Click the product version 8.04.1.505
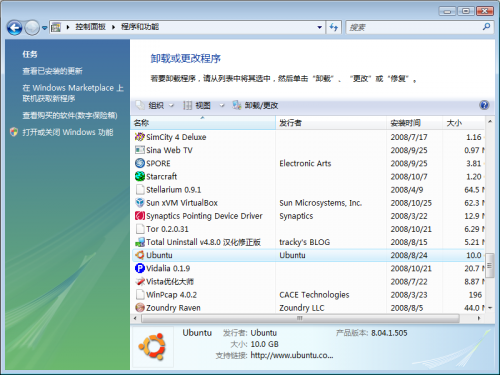The height and width of the screenshot is (375, 500). (389, 333)
